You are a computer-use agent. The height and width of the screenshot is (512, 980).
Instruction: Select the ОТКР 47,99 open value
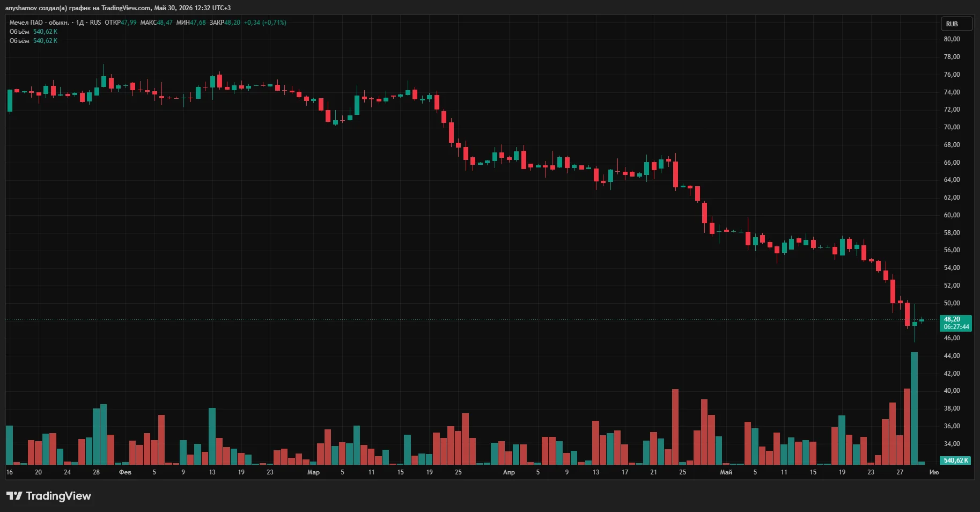[121, 23]
